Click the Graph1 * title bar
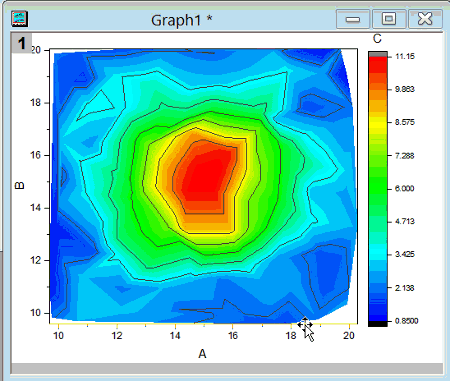Viewport: 450px width, 381px height. point(182,20)
